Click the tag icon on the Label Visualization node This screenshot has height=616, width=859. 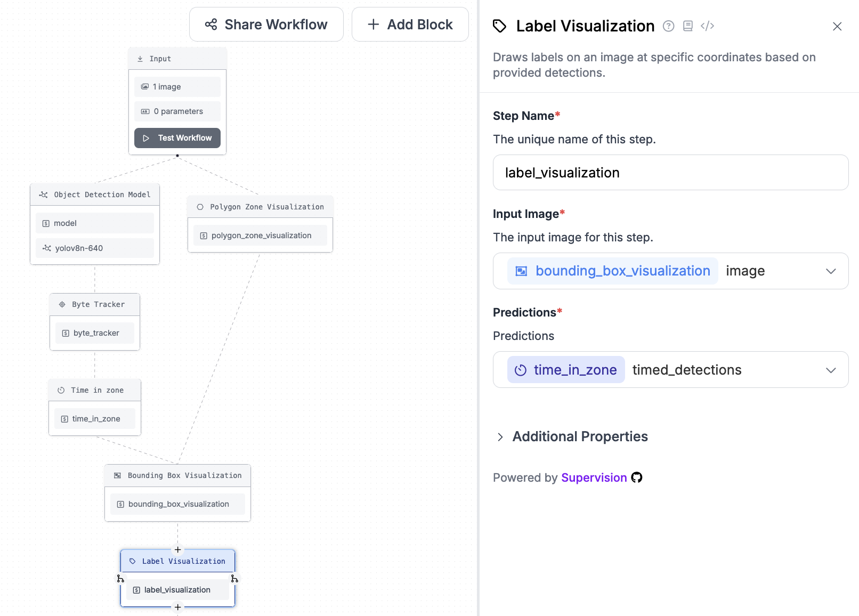pos(133,561)
